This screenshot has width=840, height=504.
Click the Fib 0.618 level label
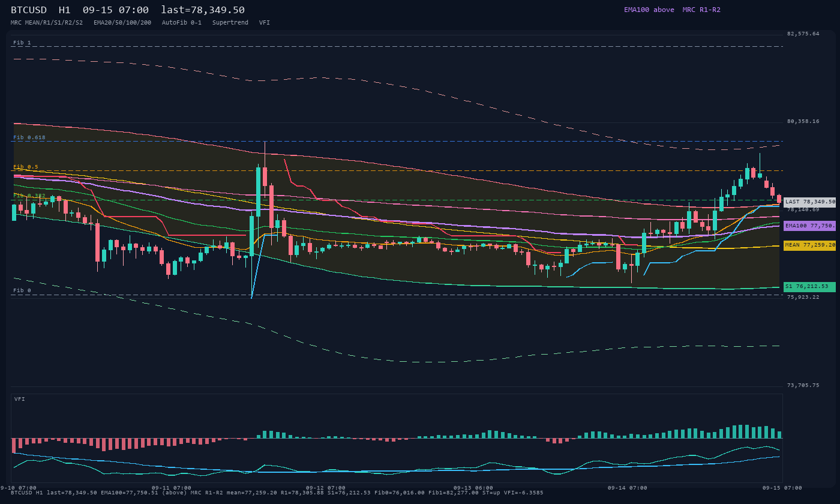[x=29, y=137]
